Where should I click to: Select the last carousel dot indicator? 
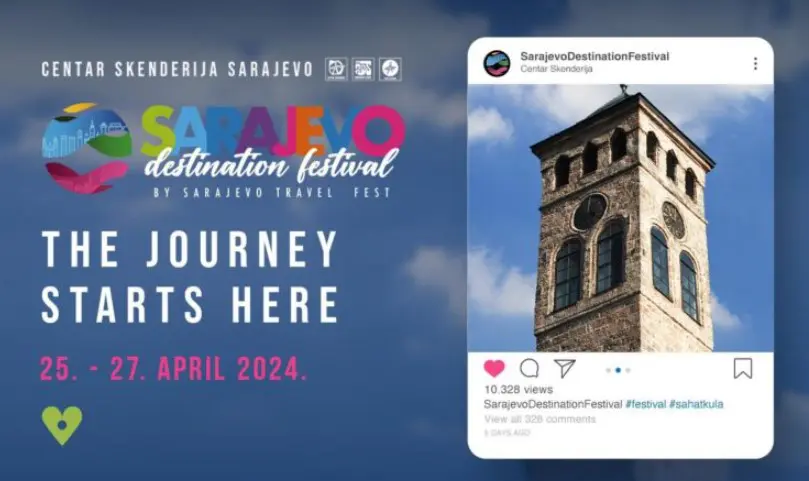point(628,370)
